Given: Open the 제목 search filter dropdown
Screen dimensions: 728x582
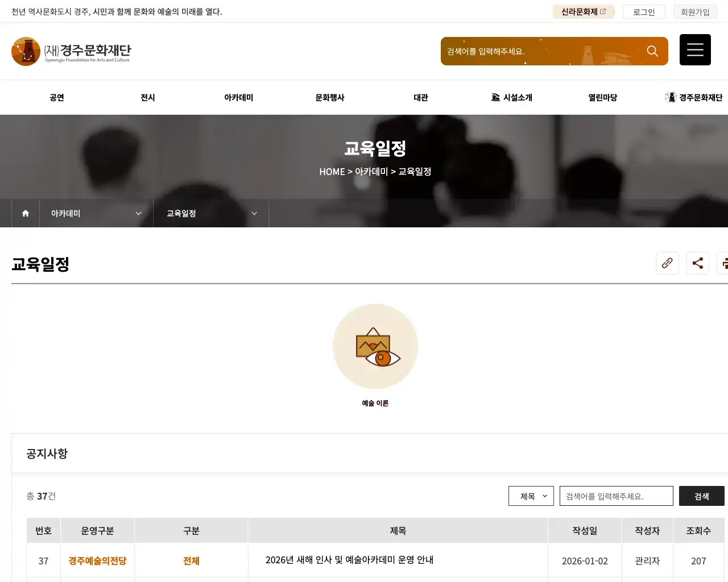Looking at the screenshot, I should pos(530,496).
